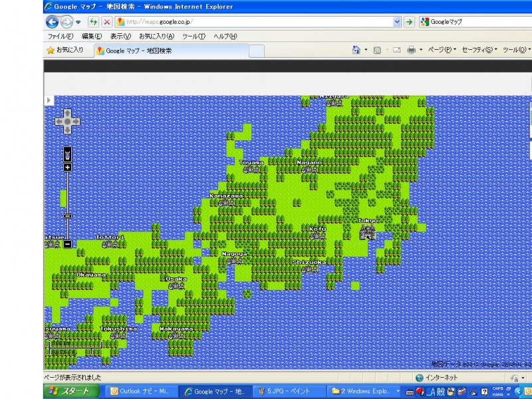
Task: Open a new blank tab
Action: [x=257, y=51]
